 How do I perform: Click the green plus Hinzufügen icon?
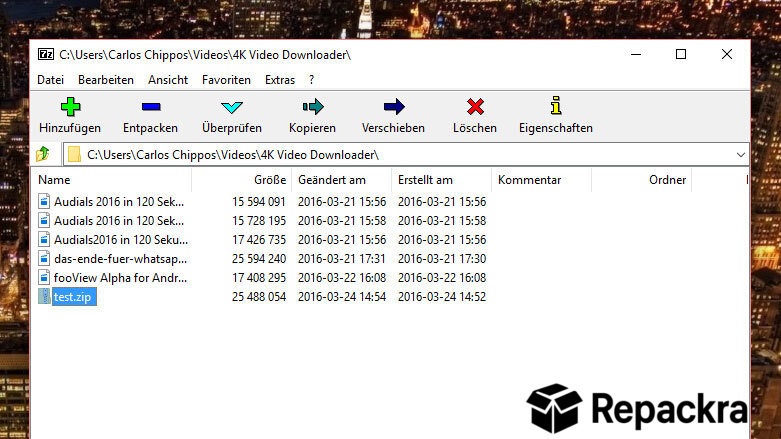coord(70,107)
